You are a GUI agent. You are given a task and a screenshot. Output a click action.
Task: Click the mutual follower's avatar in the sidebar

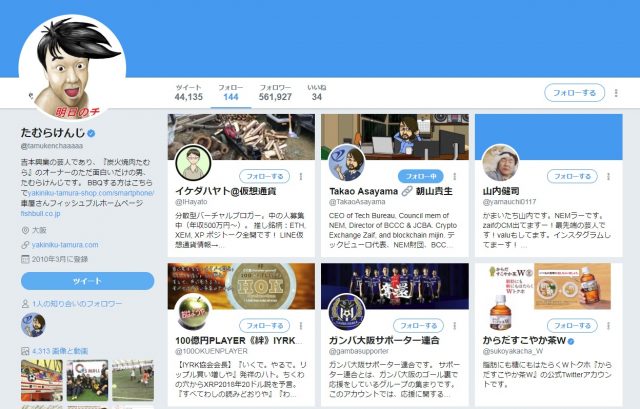click(33, 324)
